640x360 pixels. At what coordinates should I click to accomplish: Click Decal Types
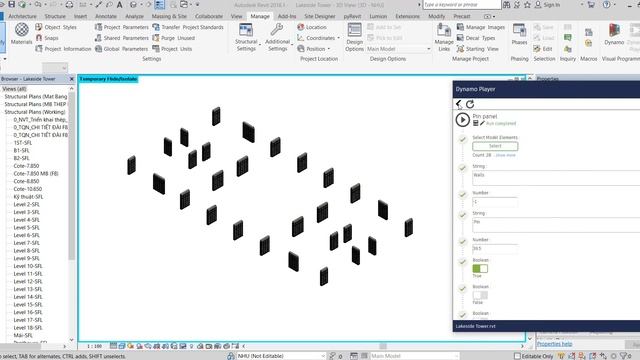click(476, 38)
